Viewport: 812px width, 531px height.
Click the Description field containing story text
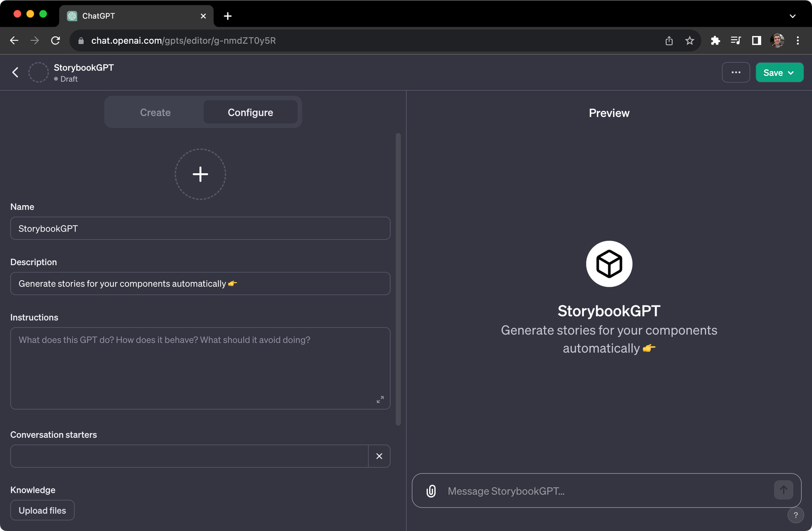coord(200,284)
